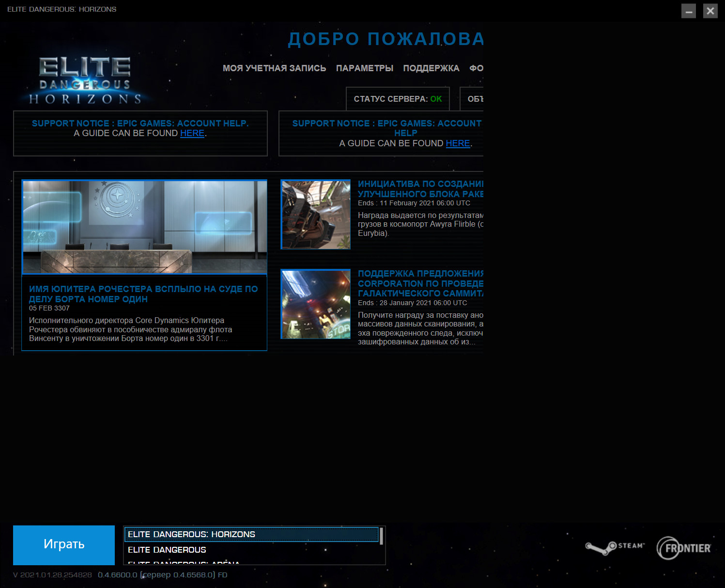Open the courtroom news image thumbnail
Image resolution: width=725 pixels, height=588 pixels.
click(144, 227)
